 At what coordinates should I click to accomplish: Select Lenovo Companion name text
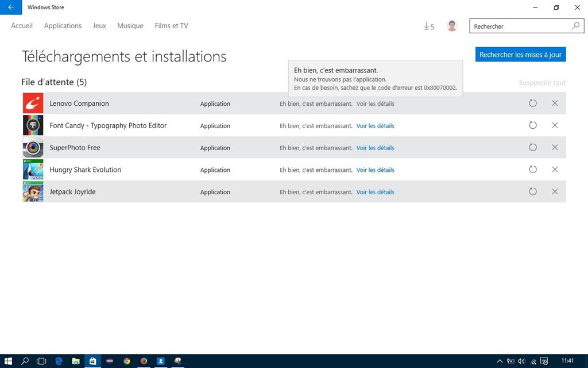[79, 103]
